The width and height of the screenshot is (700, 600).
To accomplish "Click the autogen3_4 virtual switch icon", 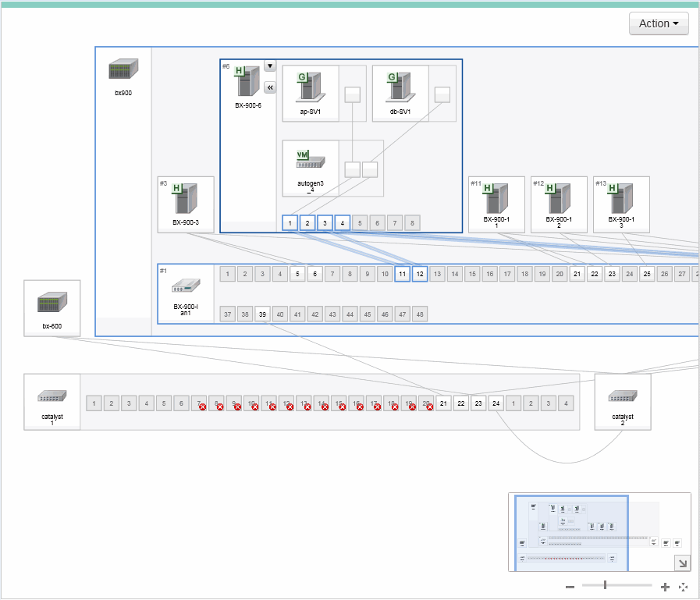I will [311, 162].
